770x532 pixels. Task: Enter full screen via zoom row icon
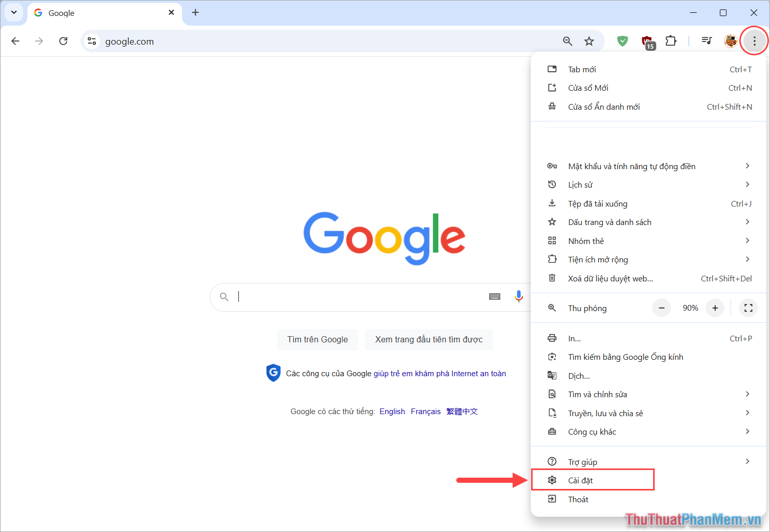click(x=748, y=308)
